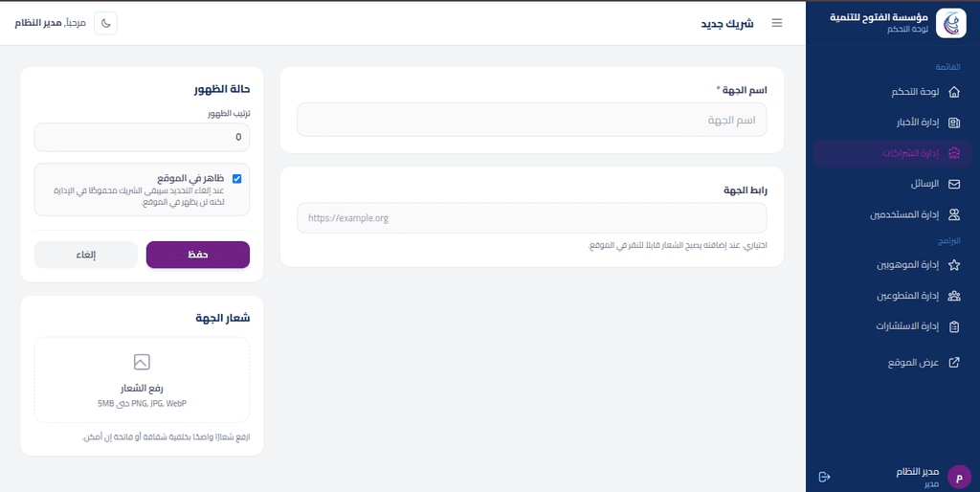Click the users icon for إدارة المستخدمين
This screenshot has width=980, height=492.
coord(954,215)
